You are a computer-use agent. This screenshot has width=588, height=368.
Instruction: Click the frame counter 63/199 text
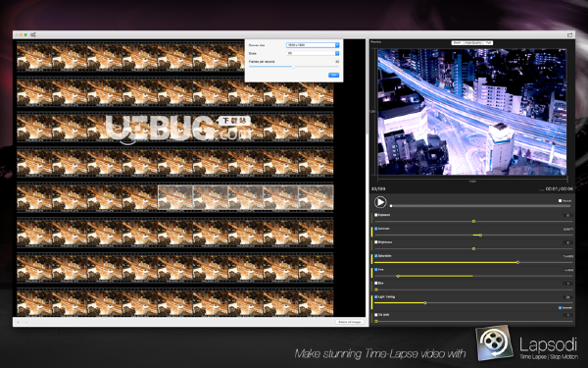(378, 189)
